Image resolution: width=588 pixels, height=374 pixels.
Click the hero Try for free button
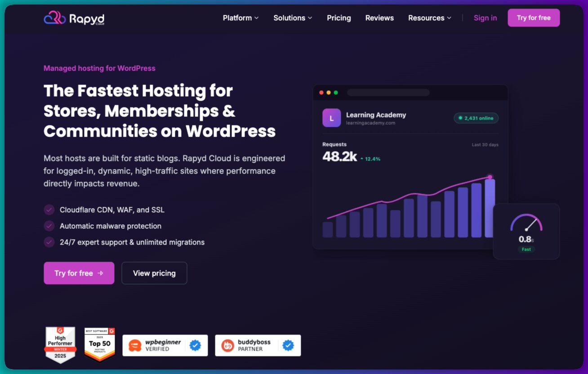79,273
